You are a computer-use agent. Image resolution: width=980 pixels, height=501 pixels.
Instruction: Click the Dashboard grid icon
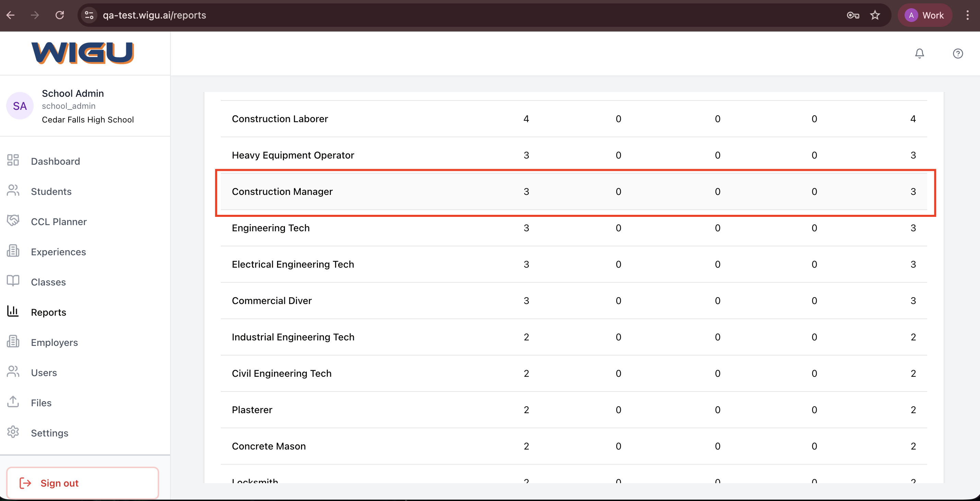(13, 160)
